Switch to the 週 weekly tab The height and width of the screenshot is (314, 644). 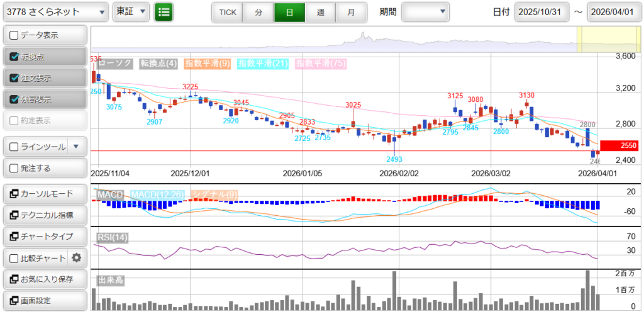320,12
